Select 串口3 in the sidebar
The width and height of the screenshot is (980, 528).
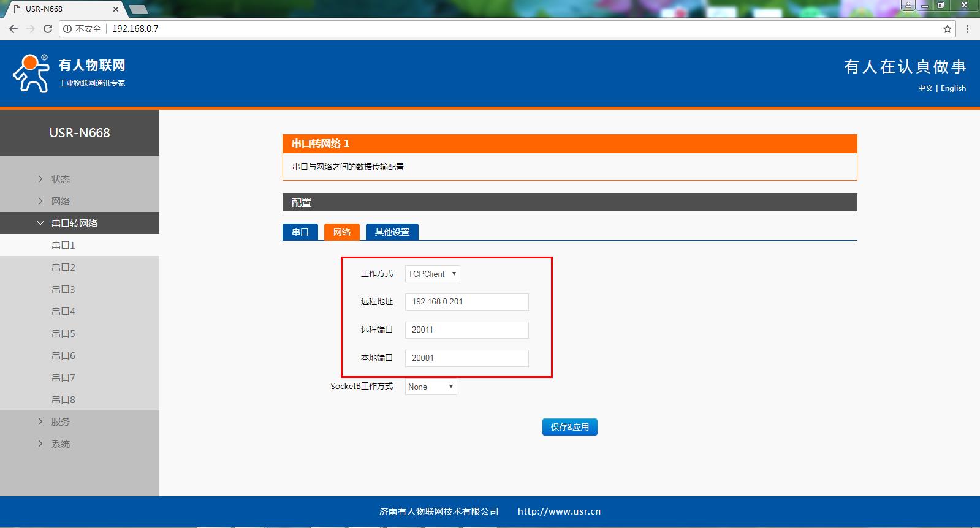[x=63, y=289]
